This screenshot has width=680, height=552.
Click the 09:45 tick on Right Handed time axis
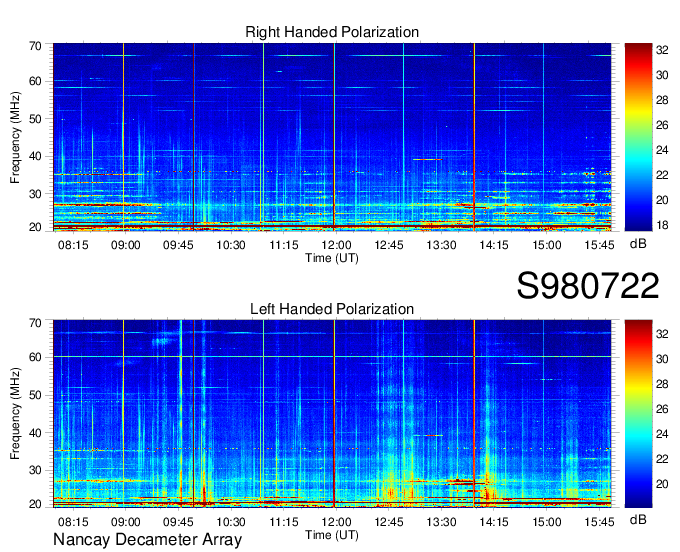(x=178, y=245)
